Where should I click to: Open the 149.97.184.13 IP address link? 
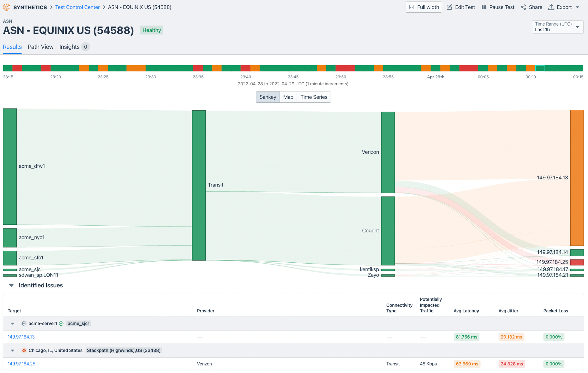[21, 337]
